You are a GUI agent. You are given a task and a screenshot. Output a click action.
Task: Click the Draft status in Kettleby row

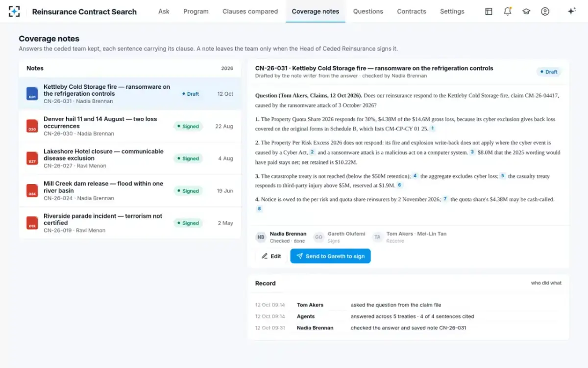[190, 94]
